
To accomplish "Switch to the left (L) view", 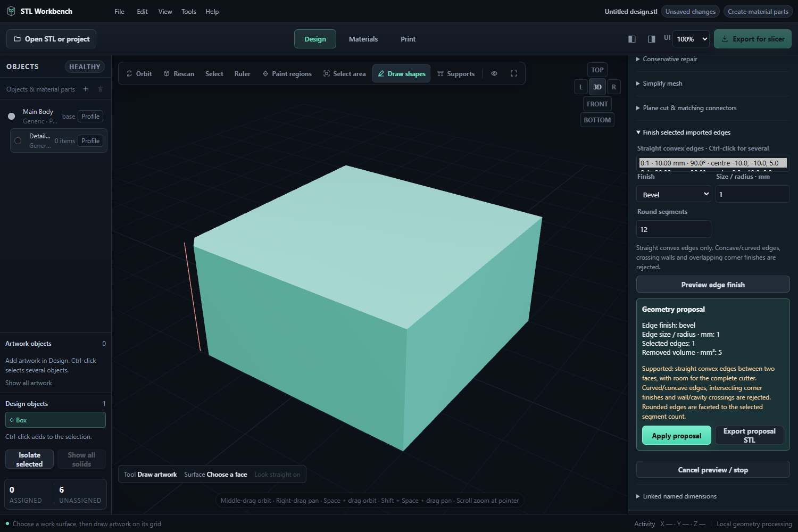I will point(581,87).
